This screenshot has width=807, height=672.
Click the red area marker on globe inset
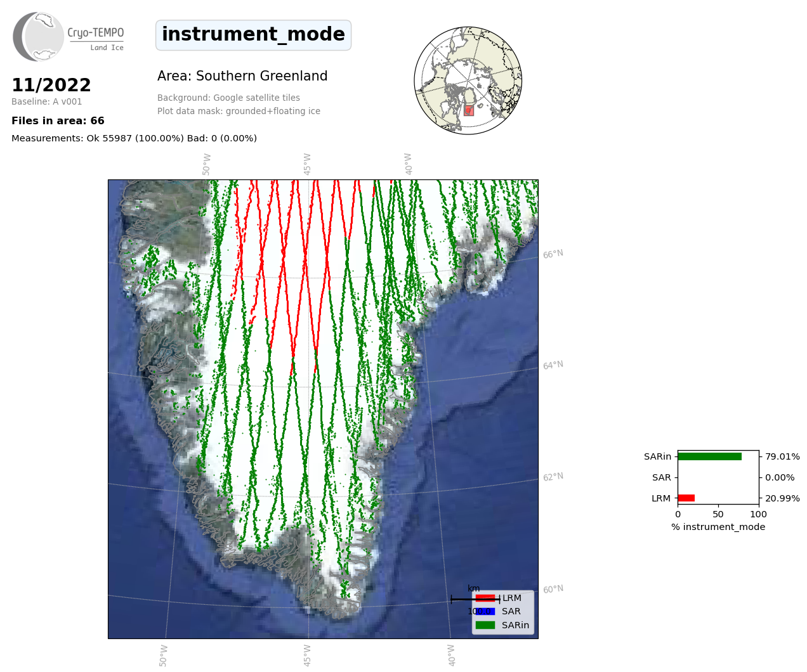pos(469,110)
